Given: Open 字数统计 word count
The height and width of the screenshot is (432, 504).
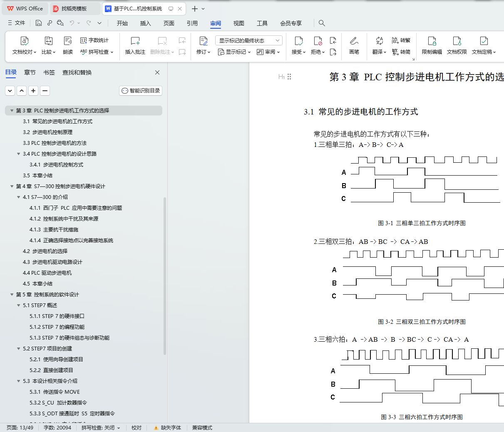Looking at the screenshot, I should coord(94,40).
